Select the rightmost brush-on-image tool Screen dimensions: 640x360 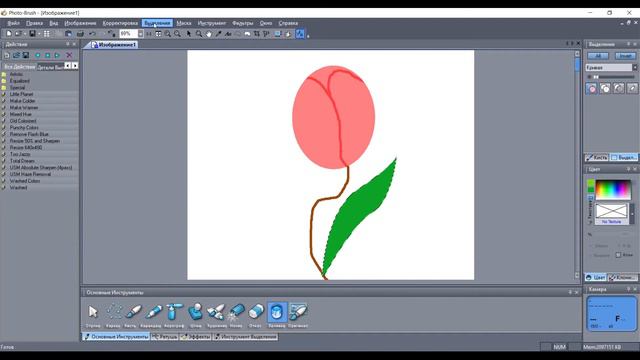pos(298,312)
